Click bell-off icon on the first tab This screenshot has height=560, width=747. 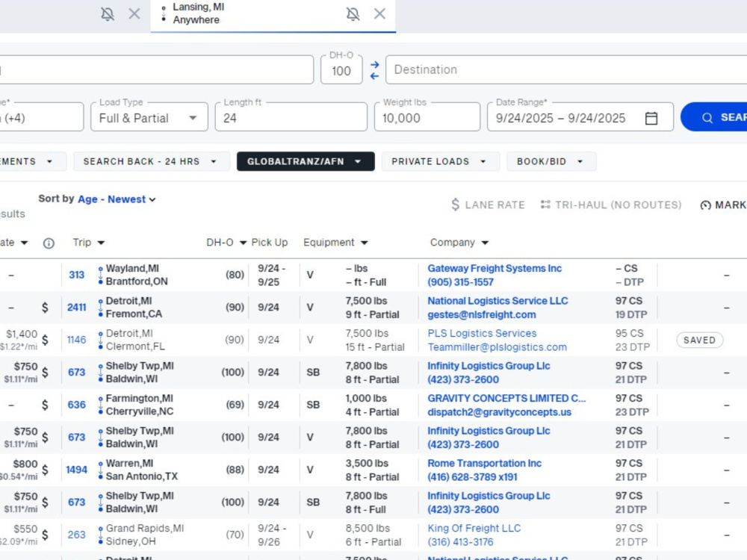coord(108,13)
